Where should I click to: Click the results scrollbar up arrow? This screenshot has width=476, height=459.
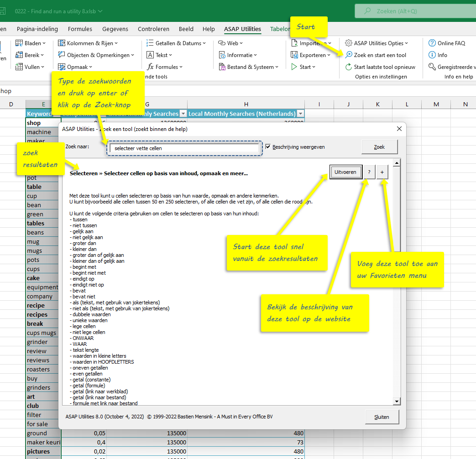point(397,163)
